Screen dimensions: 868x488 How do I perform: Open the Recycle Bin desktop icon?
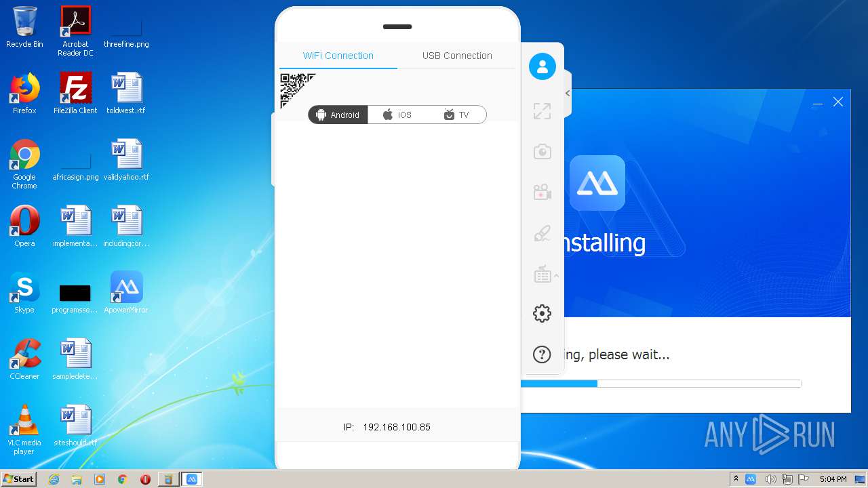pos(24,27)
